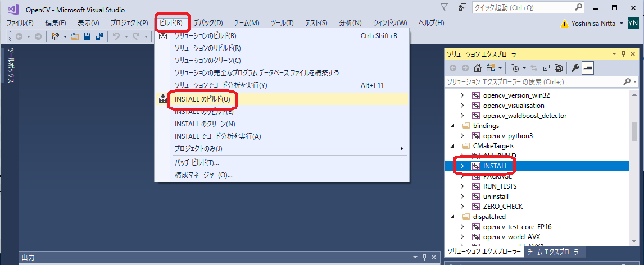Click the Save All toolbar icon
644x265 pixels.
[x=99, y=36]
